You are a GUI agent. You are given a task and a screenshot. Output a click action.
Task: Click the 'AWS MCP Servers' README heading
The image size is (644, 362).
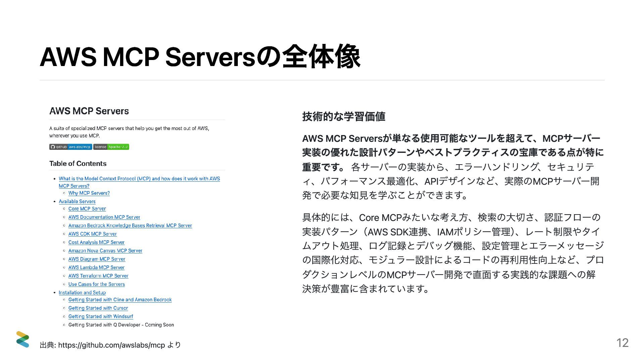89,111
